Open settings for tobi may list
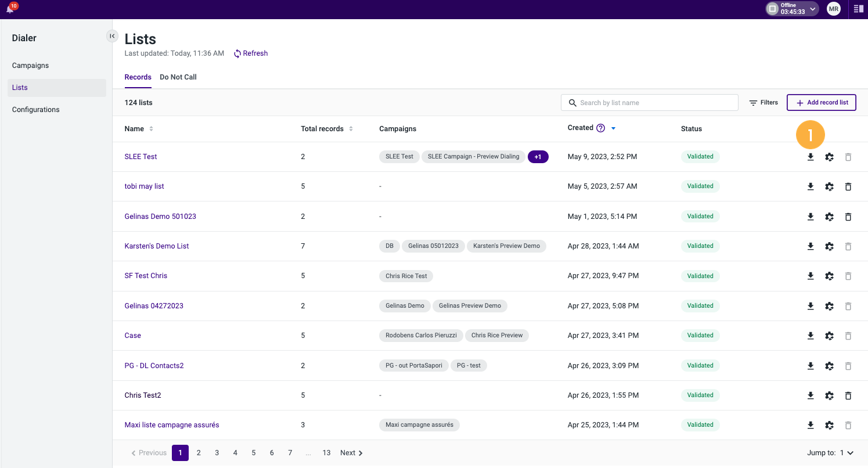This screenshot has height=468, width=868. 829,186
